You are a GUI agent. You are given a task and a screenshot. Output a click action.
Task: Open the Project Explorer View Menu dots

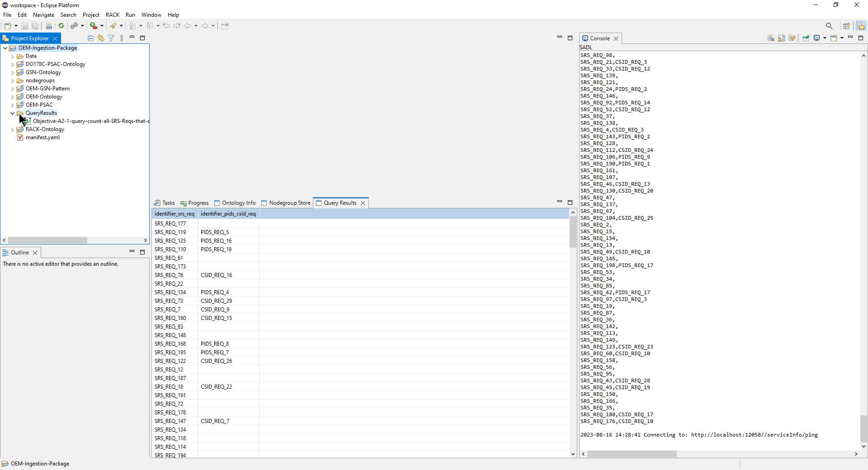[122, 38]
